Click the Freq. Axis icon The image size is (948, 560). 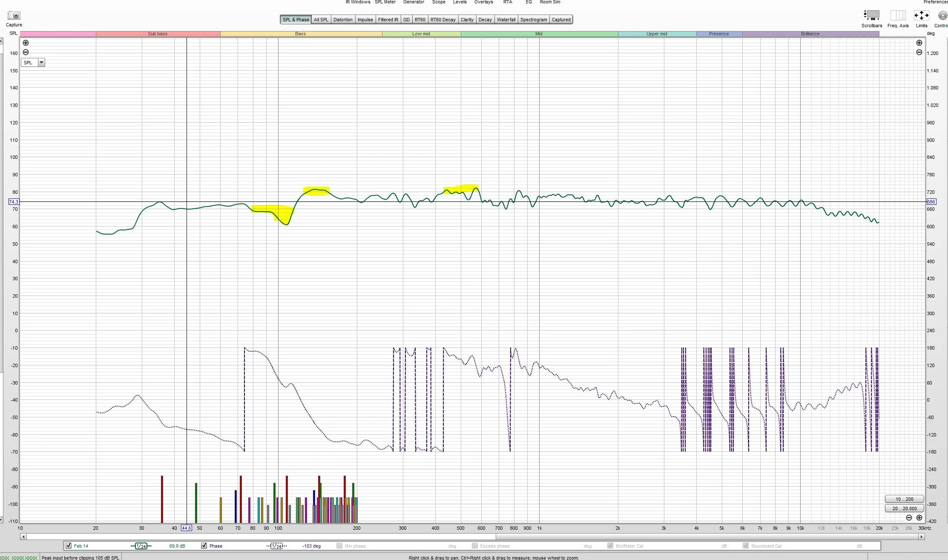[898, 15]
